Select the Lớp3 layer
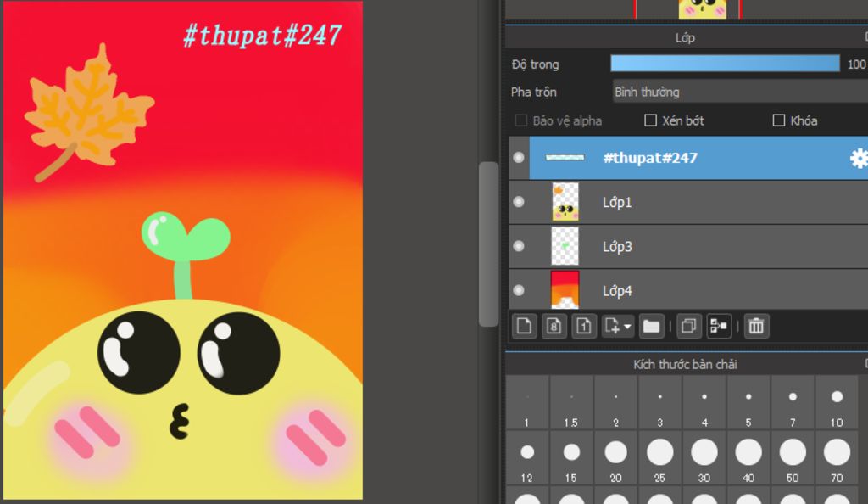868x504 pixels. [x=688, y=246]
